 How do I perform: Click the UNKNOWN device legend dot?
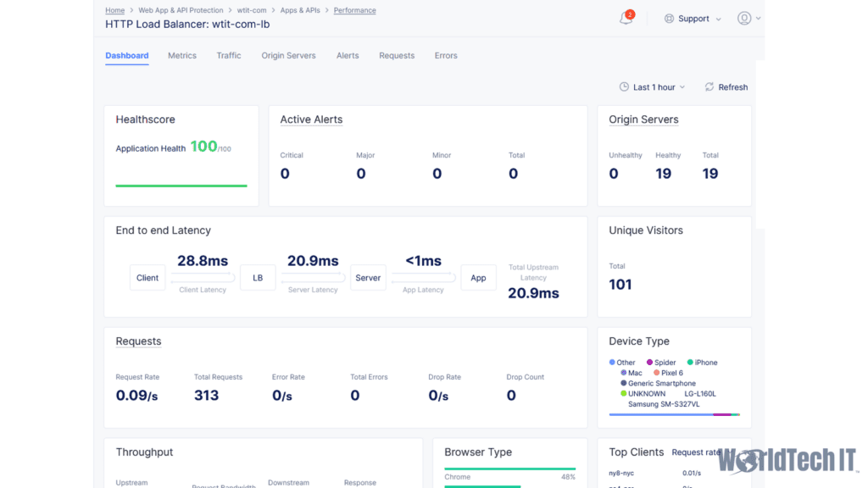point(623,393)
